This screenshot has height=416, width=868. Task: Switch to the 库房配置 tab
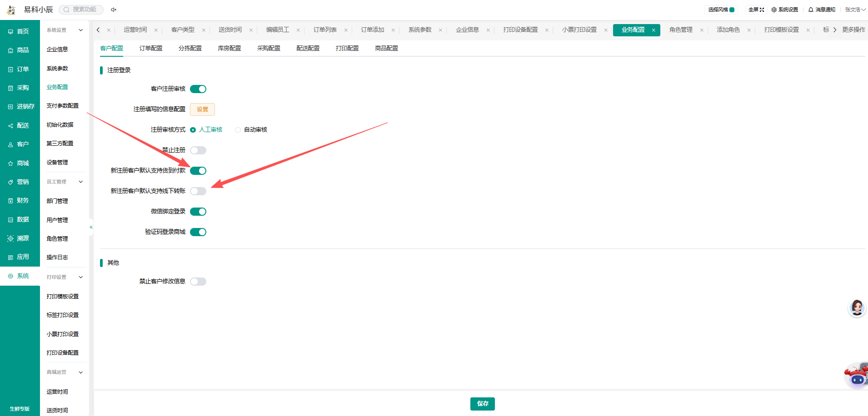(229, 48)
